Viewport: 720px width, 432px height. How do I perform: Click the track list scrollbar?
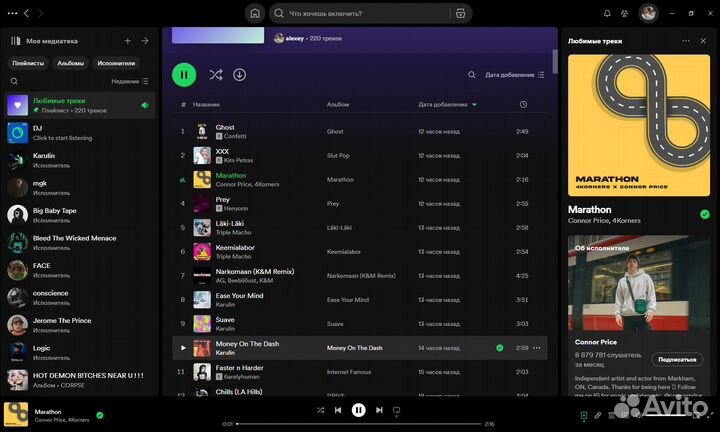(x=555, y=62)
